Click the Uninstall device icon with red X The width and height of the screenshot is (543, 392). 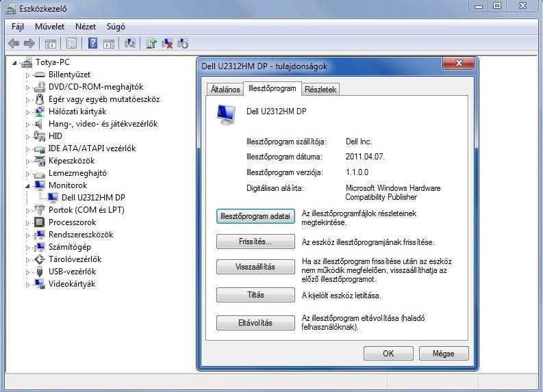pos(167,44)
